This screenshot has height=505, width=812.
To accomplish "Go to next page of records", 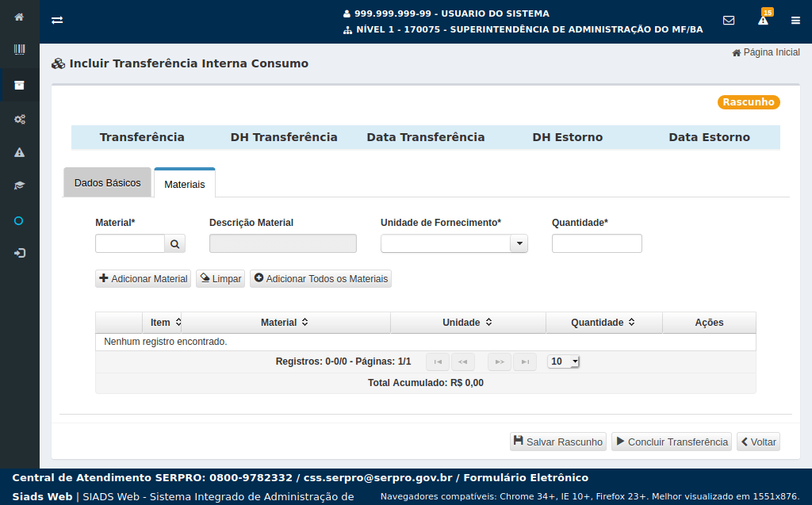I will (500, 362).
